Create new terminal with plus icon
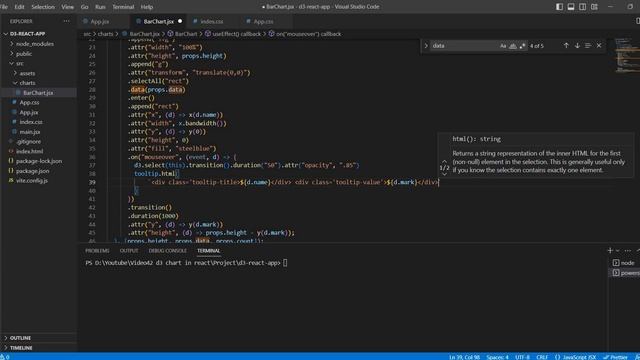640x360 pixels. pos(610,250)
